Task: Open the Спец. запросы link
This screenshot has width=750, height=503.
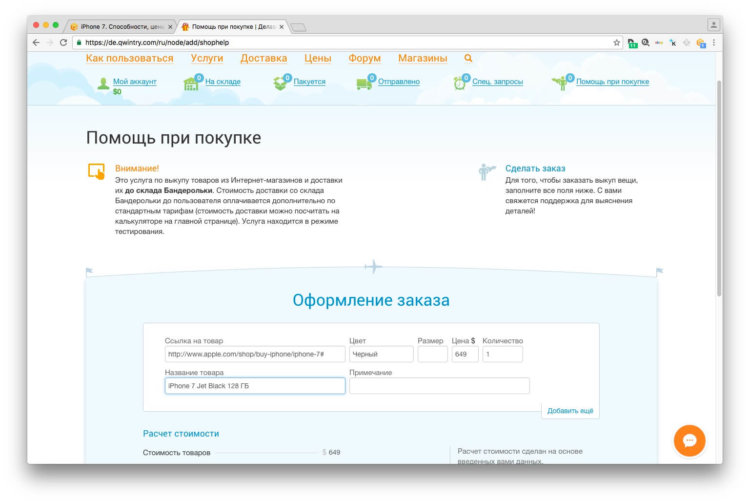Action: click(x=497, y=81)
